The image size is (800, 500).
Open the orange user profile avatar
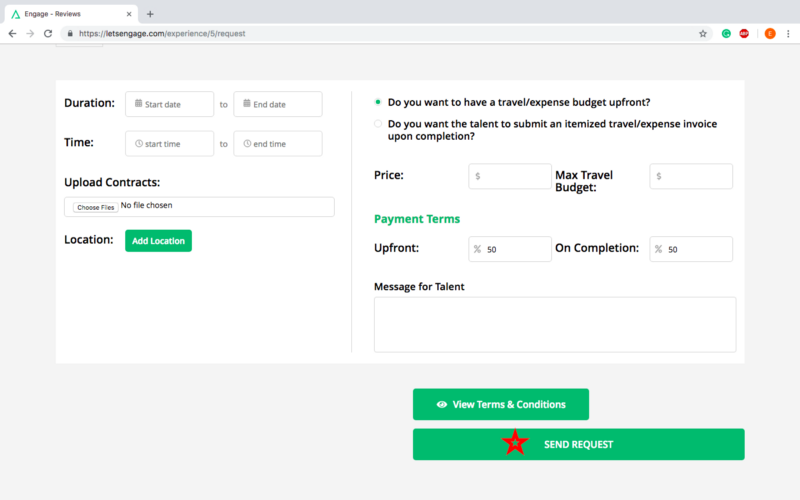(770, 33)
